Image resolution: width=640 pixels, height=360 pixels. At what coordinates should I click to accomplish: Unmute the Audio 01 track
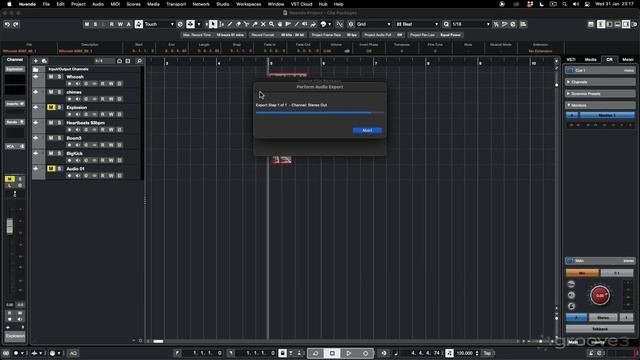pyautogui.click(x=51, y=169)
